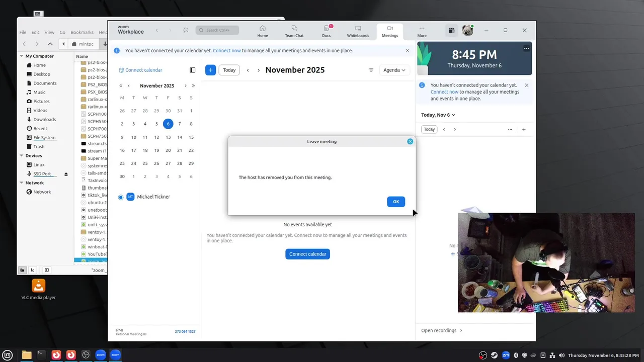Open three-dot menu on clock card

(x=526, y=48)
